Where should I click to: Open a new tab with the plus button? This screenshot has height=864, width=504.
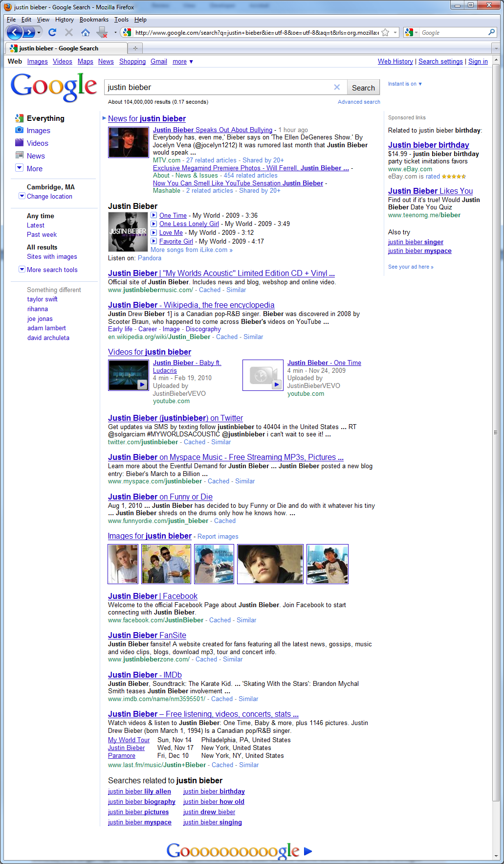point(135,48)
